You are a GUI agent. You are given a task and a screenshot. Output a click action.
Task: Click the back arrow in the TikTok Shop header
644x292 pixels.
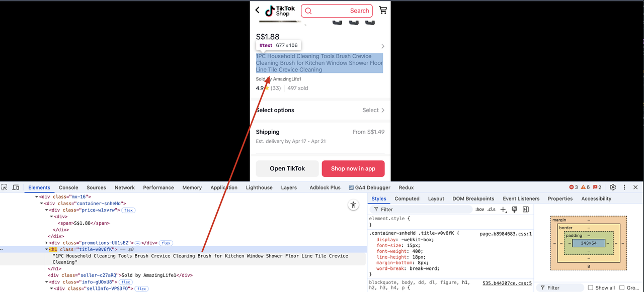pos(258,11)
